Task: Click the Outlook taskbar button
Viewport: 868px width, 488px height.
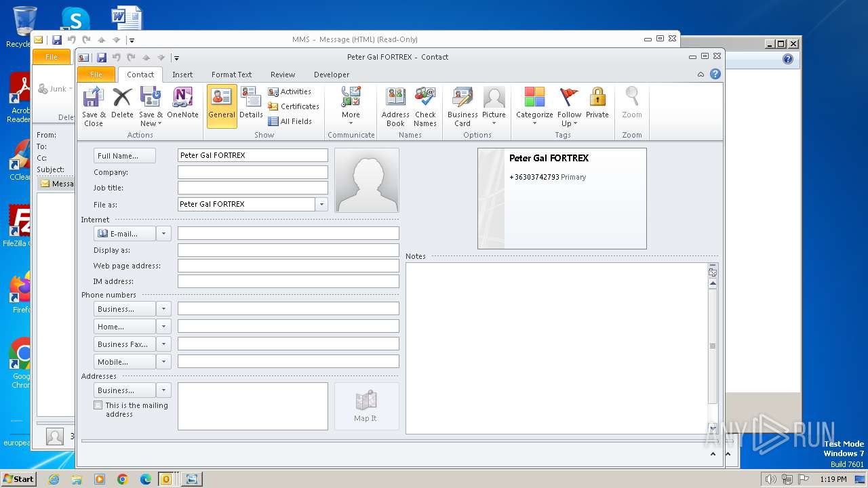Action: point(167,479)
